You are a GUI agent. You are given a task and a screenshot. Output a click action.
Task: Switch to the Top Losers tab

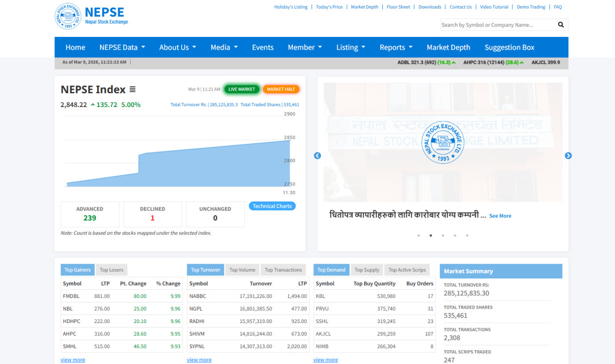pyautogui.click(x=111, y=270)
